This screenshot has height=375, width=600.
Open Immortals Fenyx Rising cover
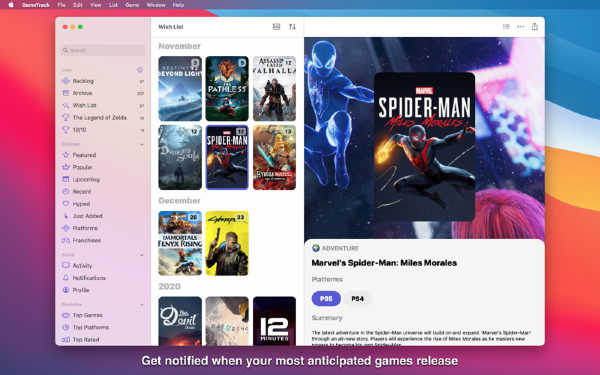[x=180, y=243]
